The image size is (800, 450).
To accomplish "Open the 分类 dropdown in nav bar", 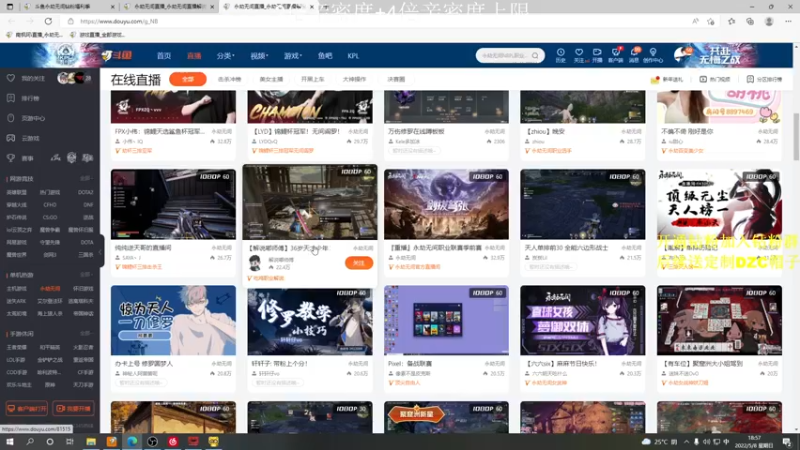I will click(226, 56).
